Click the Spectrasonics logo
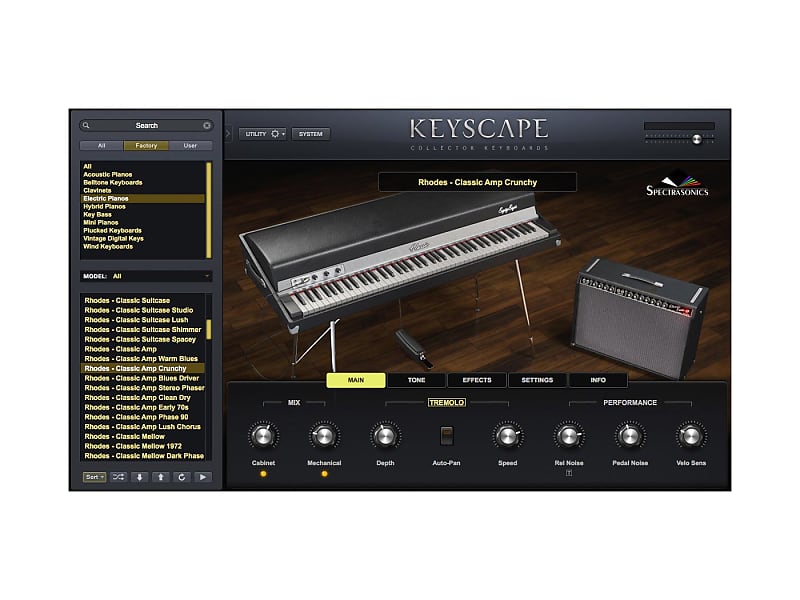 [677, 184]
